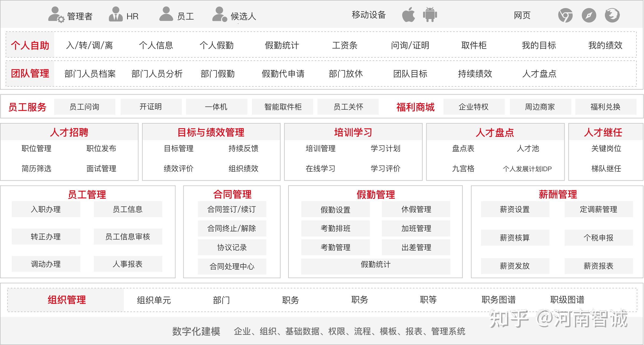The width and height of the screenshot is (644, 345).
Task: Select the Firefox browser icon
Action: pyautogui.click(x=612, y=15)
